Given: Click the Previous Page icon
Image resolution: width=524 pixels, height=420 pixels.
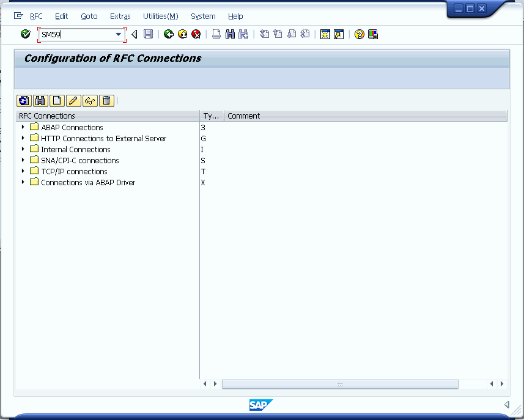Looking at the screenshot, I should [278, 34].
